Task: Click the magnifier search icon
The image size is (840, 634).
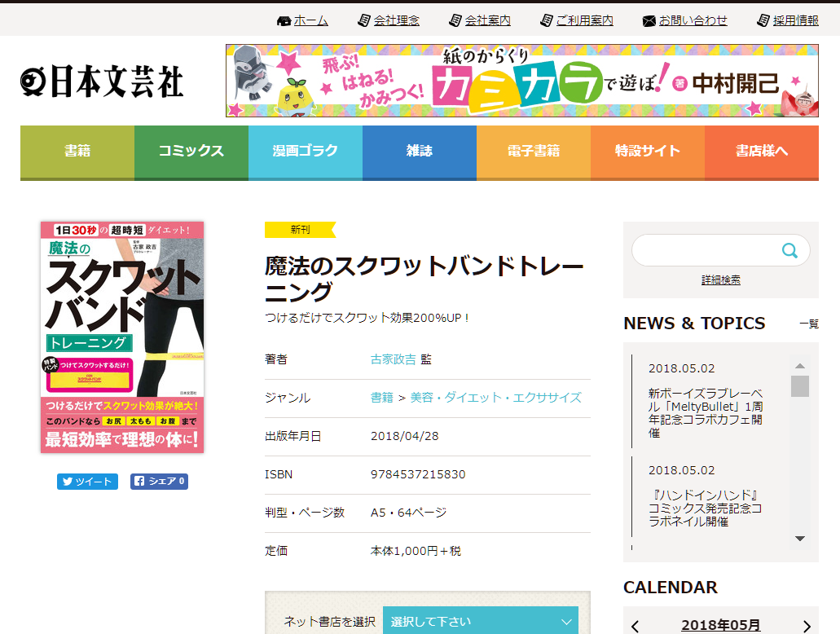Action: click(x=789, y=250)
